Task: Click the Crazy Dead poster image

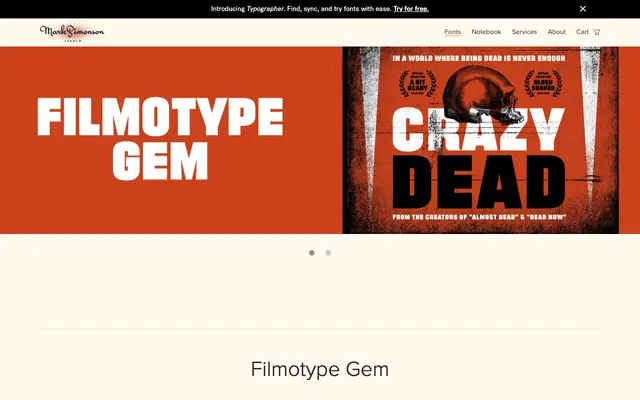Action: (x=480, y=140)
